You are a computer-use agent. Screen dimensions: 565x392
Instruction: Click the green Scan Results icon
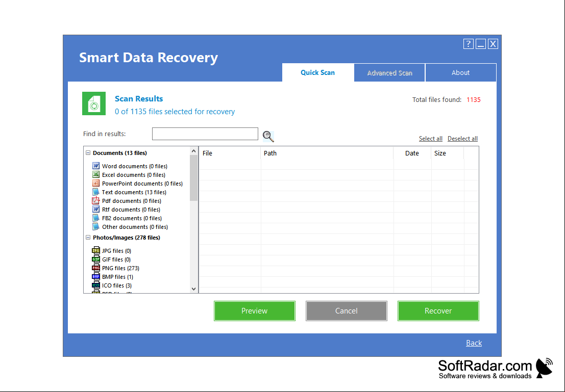coord(94,103)
